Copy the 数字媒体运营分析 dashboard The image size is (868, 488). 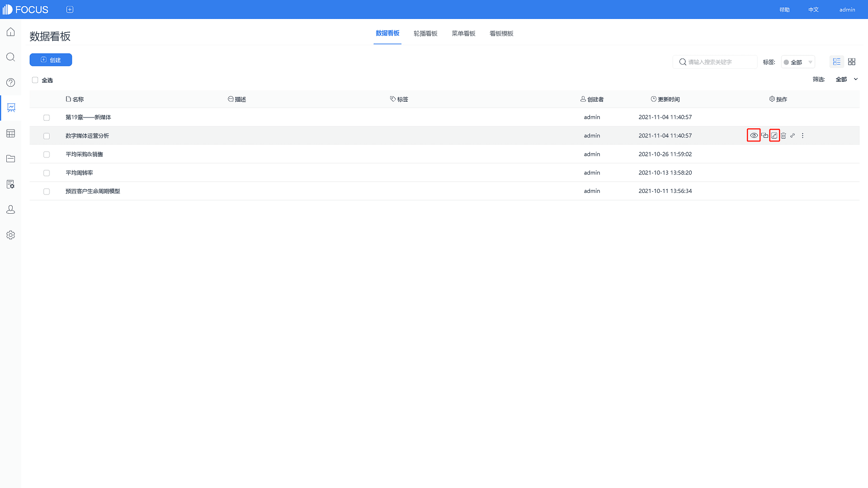pyautogui.click(x=764, y=136)
